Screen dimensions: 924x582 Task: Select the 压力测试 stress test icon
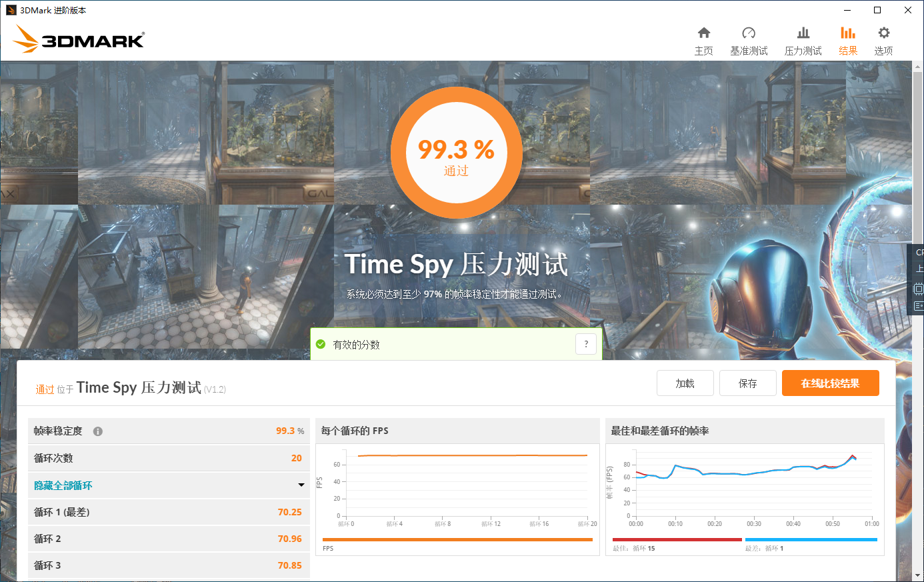click(x=803, y=39)
